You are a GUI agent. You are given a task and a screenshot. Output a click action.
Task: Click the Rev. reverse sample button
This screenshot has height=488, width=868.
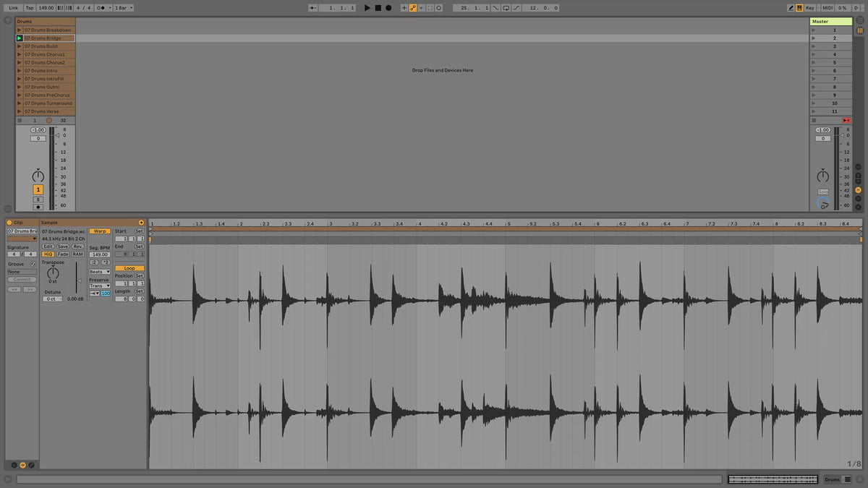coord(77,247)
